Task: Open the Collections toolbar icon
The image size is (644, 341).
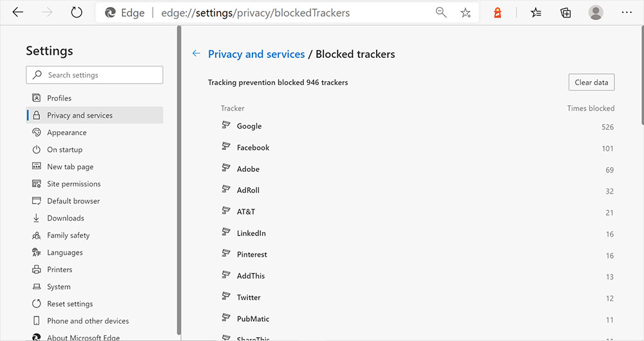Action: pyautogui.click(x=565, y=13)
